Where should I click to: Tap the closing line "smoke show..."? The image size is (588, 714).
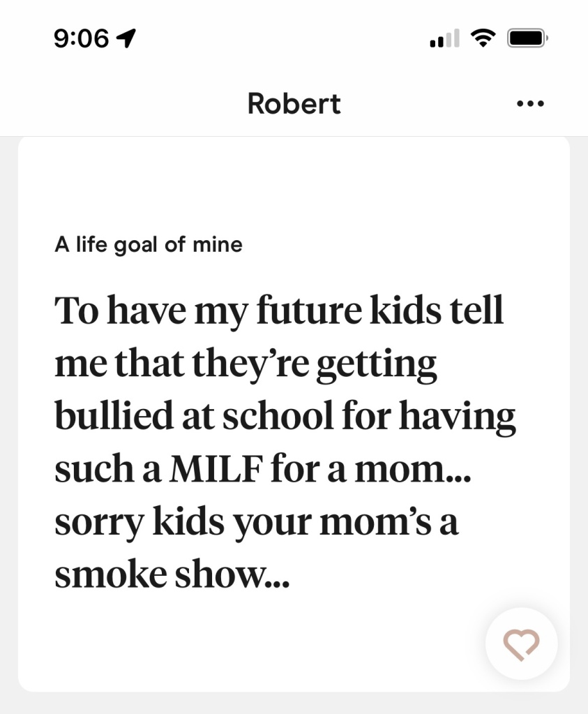(172, 574)
